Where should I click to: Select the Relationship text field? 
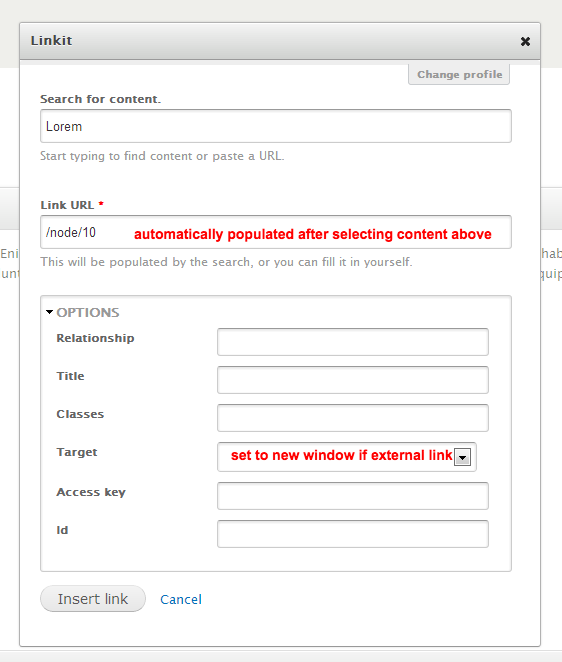tap(353, 342)
